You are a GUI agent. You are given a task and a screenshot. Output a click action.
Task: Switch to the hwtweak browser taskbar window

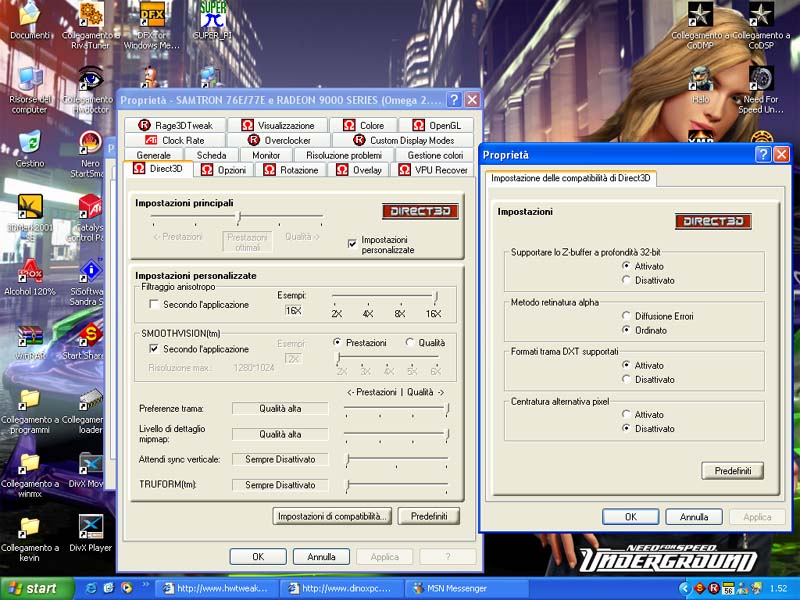tap(218, 588)
